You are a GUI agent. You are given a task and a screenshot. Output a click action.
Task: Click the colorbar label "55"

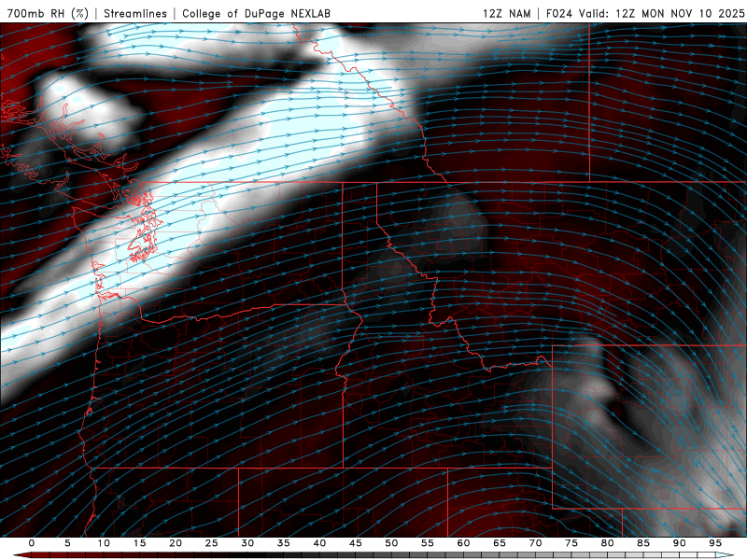click(428, 543)
